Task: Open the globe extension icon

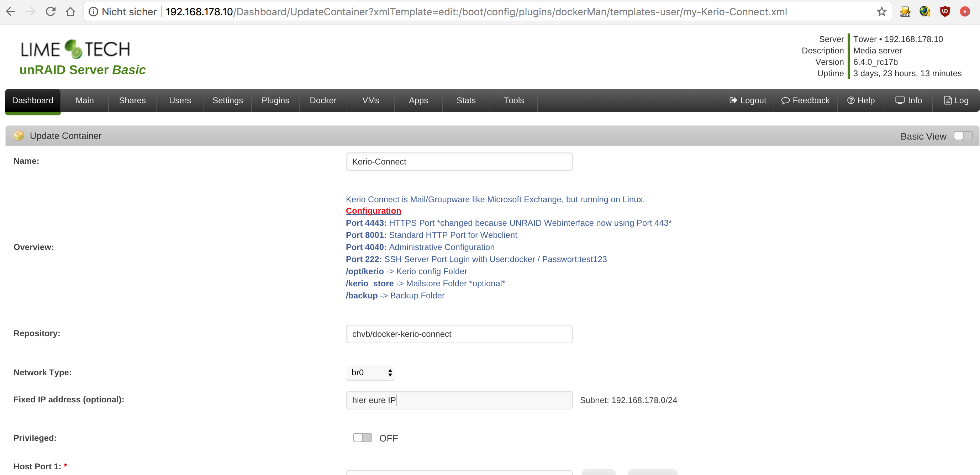Action: [x=925, y=12]
